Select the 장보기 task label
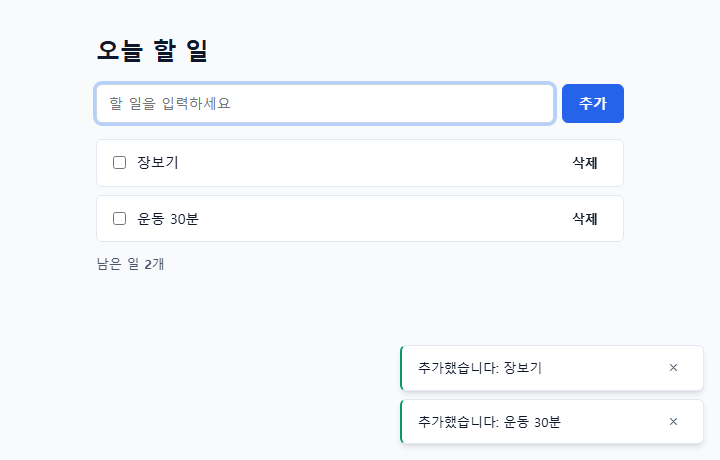720x460 pixels. coord(158,163)
